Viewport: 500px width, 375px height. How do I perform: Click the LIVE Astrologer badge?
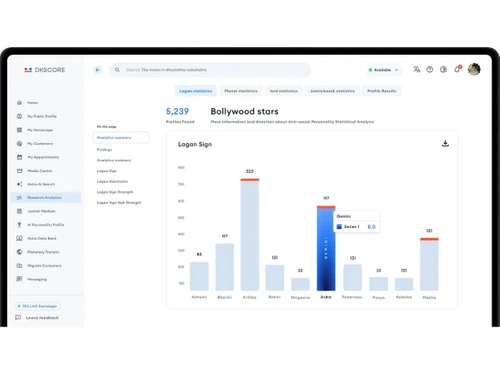point(38,306)
